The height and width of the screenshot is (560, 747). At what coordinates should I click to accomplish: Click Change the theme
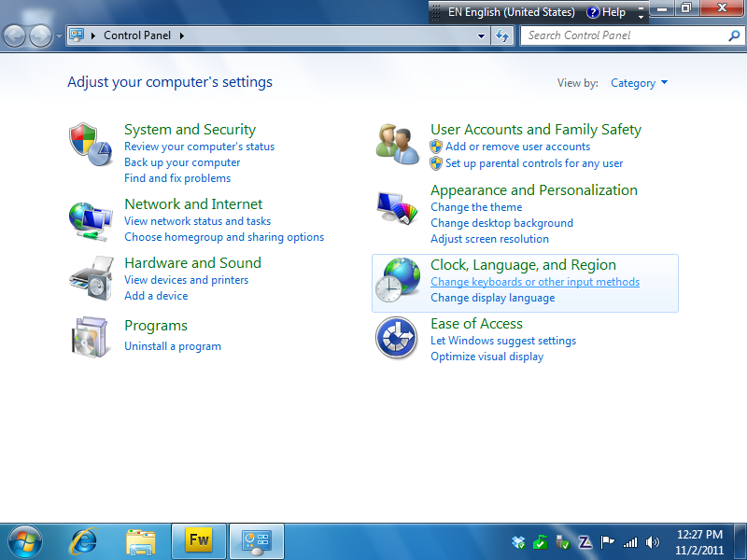[x=476, y=207]
